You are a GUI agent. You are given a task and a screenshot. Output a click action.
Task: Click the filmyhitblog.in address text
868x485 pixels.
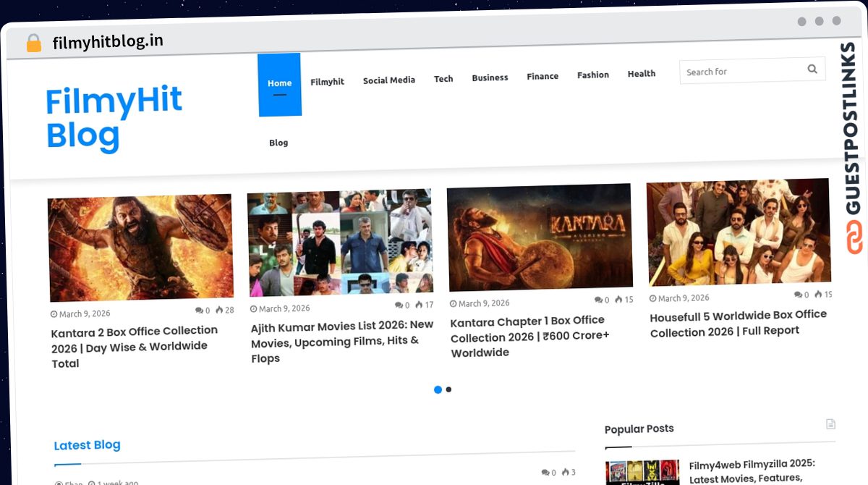coord(108,42)
